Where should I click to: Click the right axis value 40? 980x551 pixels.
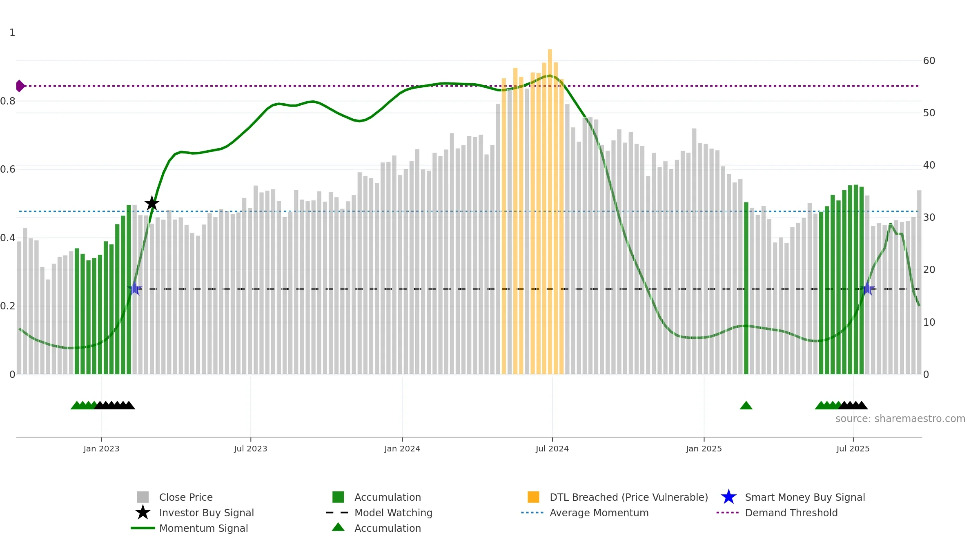pyautogui.click(x=929, y=165)
